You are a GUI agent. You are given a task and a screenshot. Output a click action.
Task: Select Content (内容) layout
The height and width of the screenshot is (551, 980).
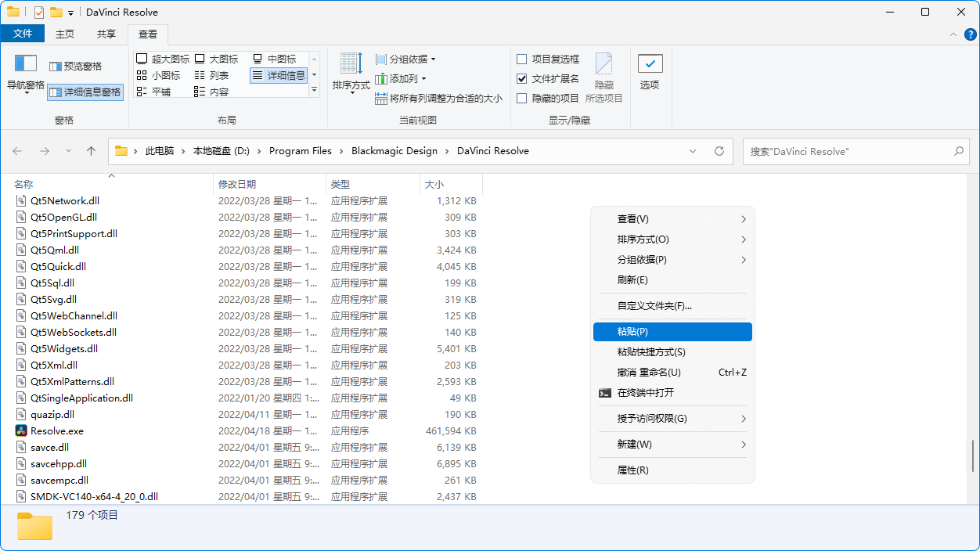tap(211, 92)
